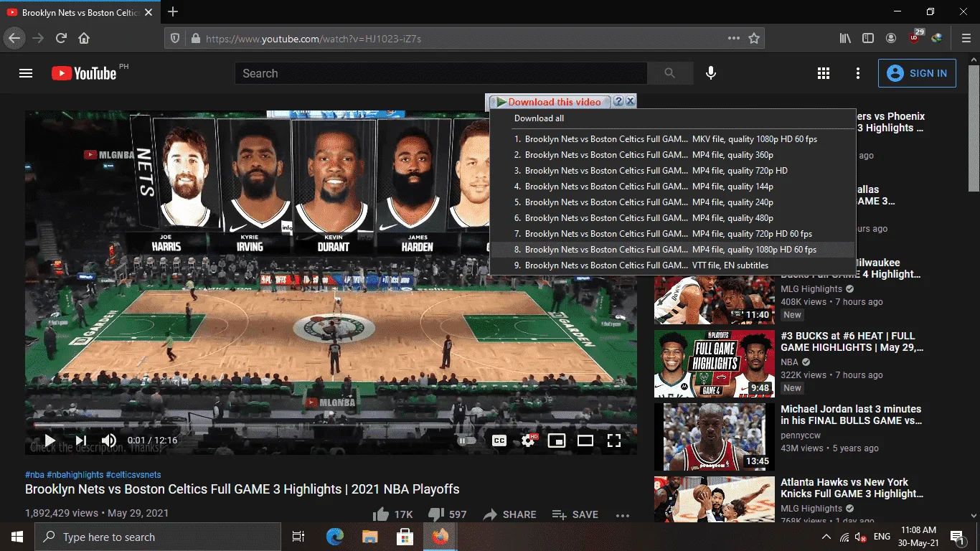
Task: Skip to the next video
Action: pos(81,441)
